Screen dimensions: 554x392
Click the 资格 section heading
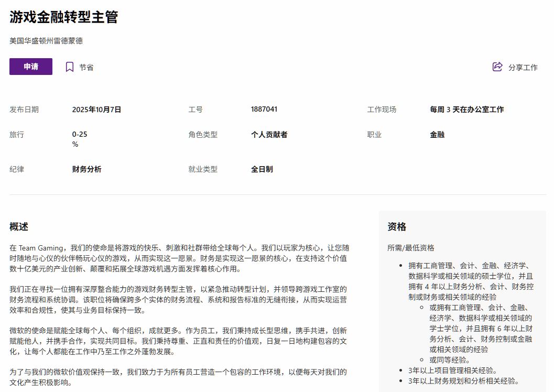click(x=397, y=227)
